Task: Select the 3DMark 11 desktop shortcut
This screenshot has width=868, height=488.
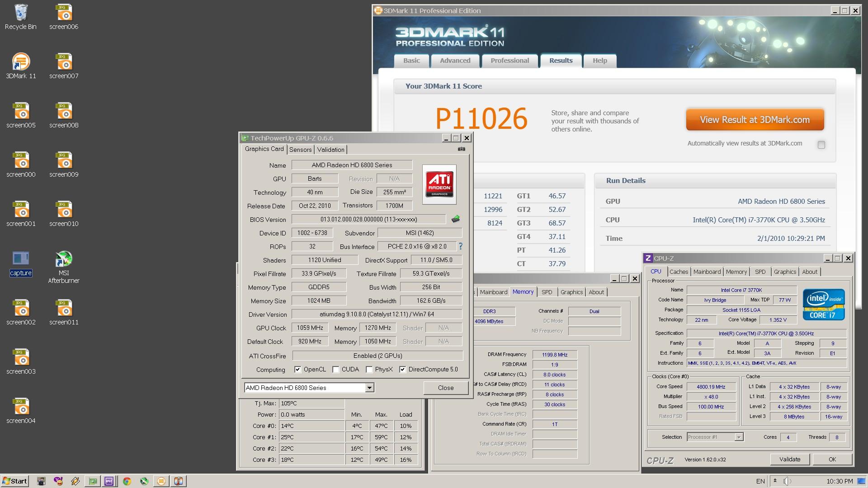Action: tap(21, 66)
